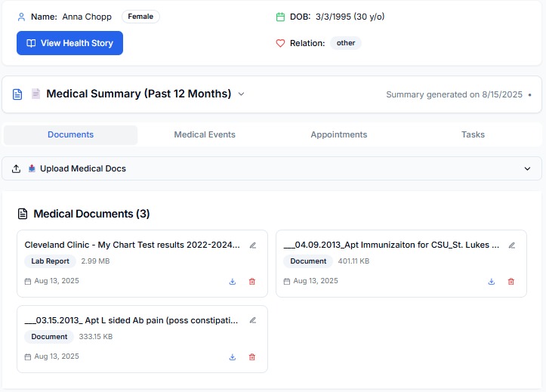Open View Health Story
Image resolution: width=546 pixels, height=392 pixels.
click(69, 43)
